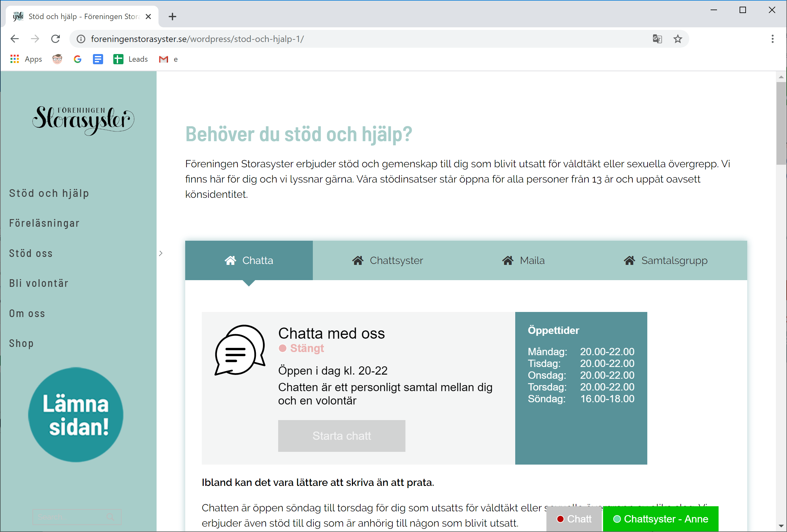Select the Maila tab

[523, 260]
